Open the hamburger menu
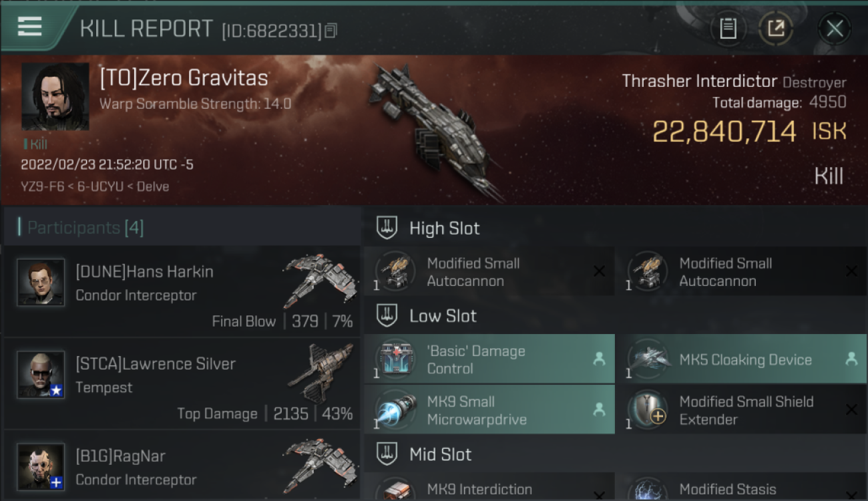 (x=29, y=27)
